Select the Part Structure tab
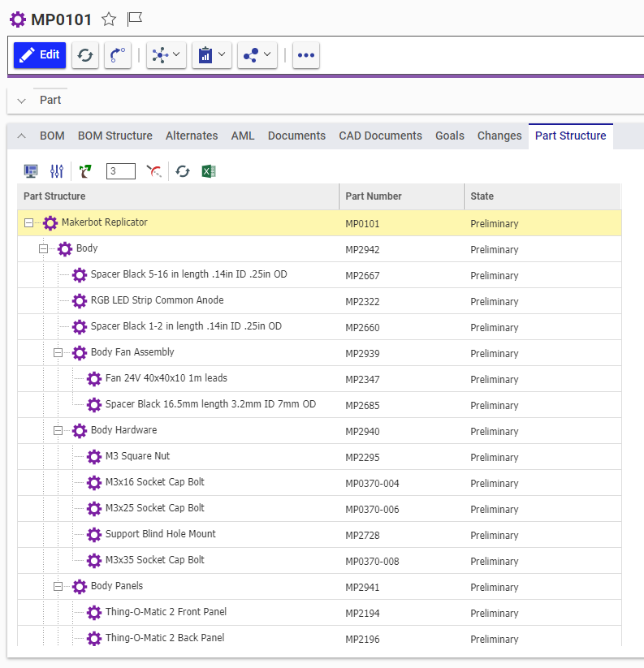The height and width of the screenshot is (668, 644). click(571, 136)
